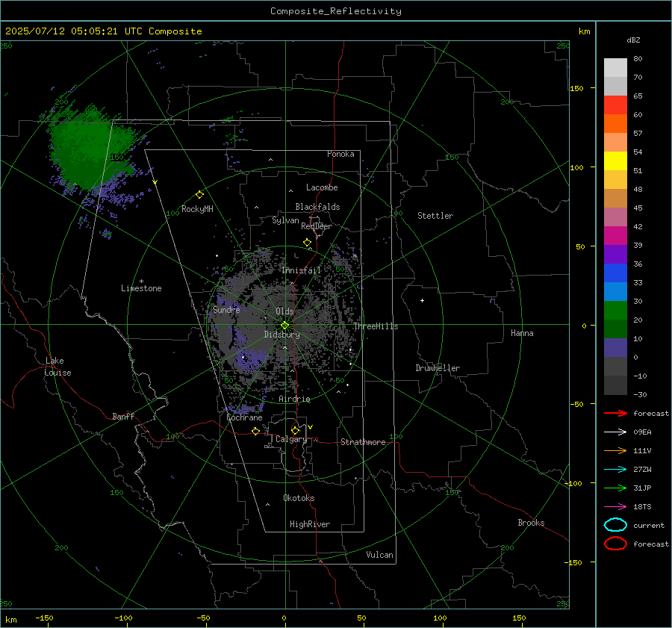Select the 65 dBZ red color swatch
The width and height of the screenshot is (672, 628).
(x=615, y=105)
